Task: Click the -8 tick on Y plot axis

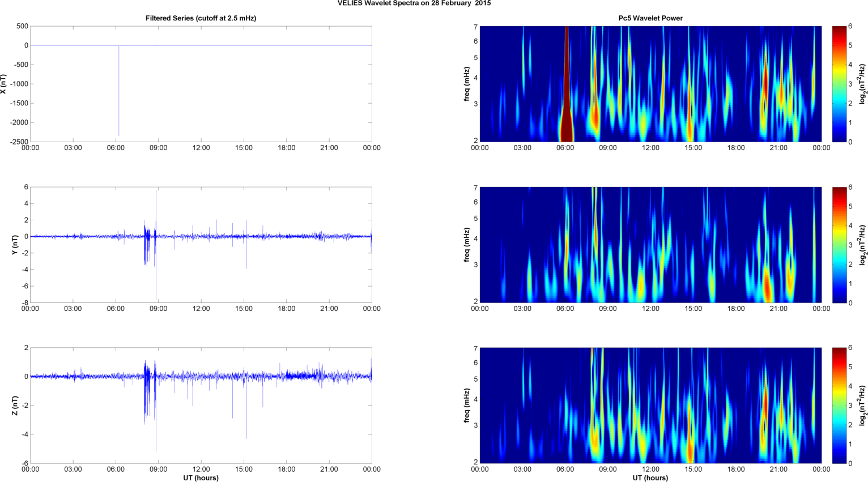Action: click(x=25, y=302)
